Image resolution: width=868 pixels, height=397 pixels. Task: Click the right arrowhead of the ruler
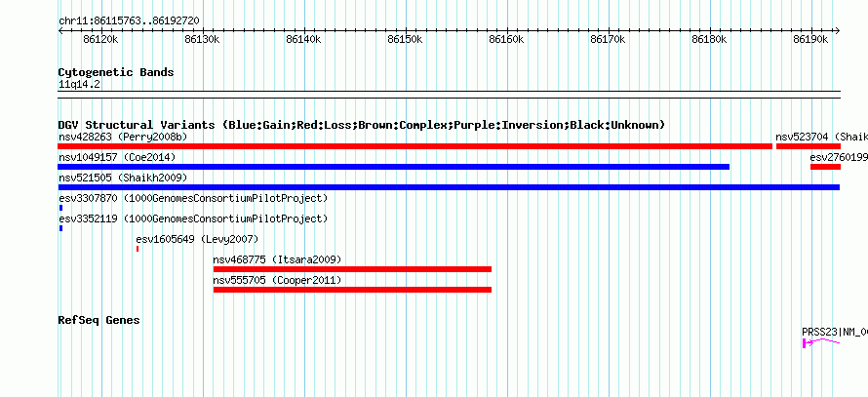point(837,31)
